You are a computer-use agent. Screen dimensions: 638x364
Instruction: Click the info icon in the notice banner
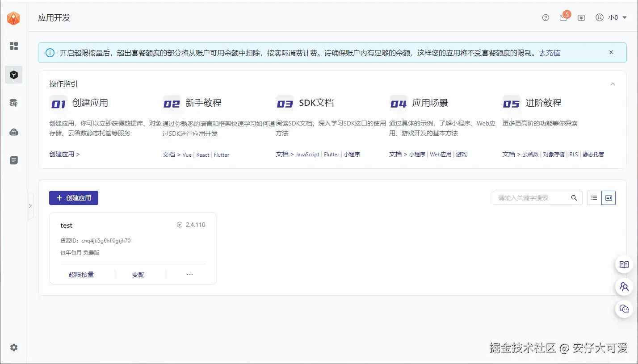pyautogui.click(x=50, y=53)
